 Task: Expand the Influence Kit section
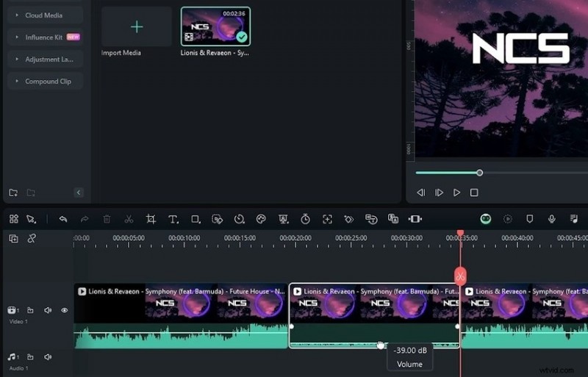(46, 37)
